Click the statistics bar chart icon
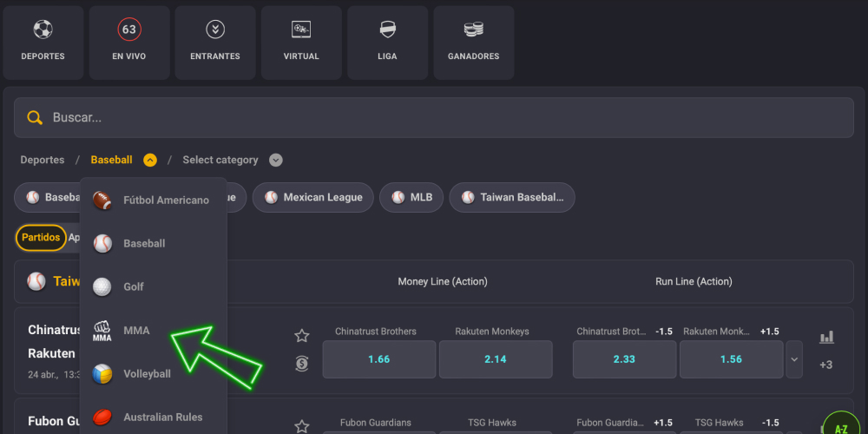 pos(826,337)
